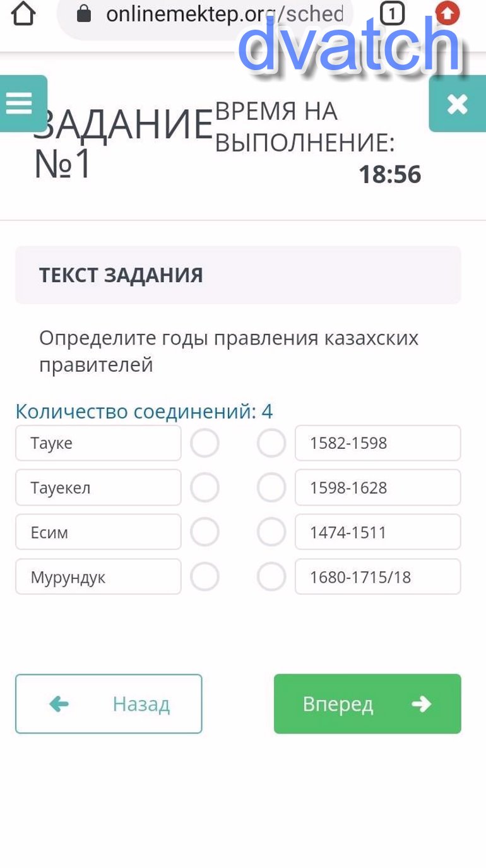Select the radio button beside 1680-1715/18
This screenshot has height=868, width=486.
coord(271,577)
